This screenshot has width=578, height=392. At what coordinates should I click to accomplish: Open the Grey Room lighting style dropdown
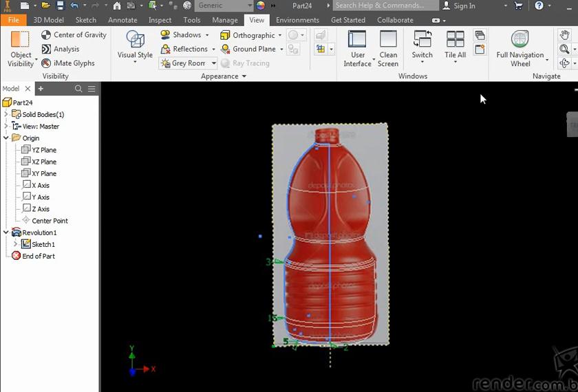tap(214, 63)
